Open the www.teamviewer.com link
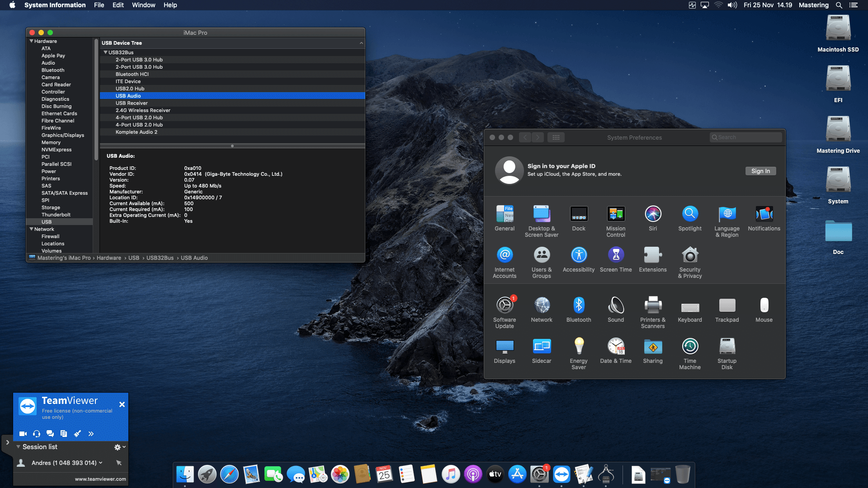This screenshot has height=488, width=868. (100, 479)
